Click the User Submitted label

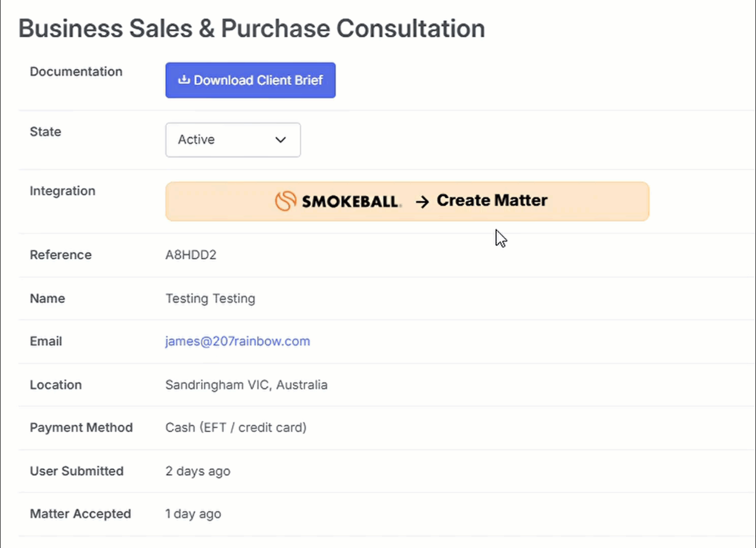click(x=77, y=471)
